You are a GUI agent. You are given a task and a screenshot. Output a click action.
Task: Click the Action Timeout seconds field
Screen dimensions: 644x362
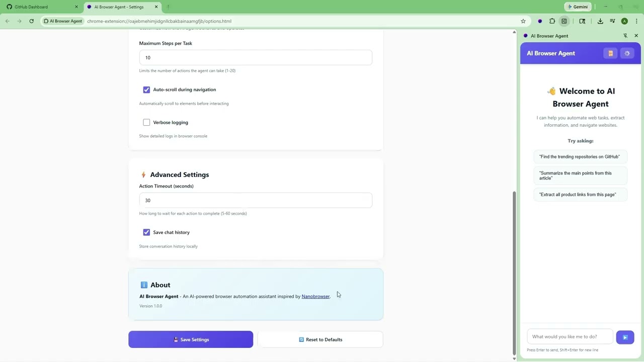point(256,201)
